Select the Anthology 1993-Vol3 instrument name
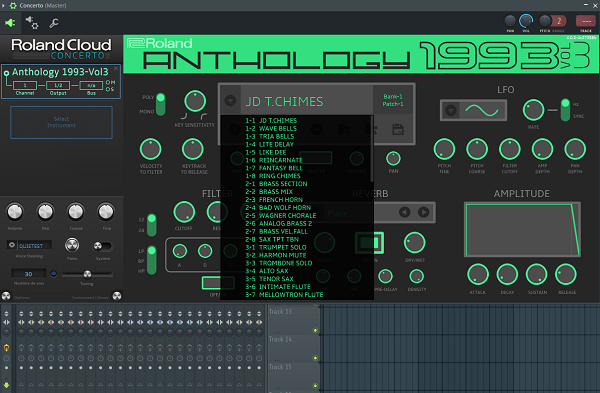This screenshot has width=600, height=393. click(60, 72)
